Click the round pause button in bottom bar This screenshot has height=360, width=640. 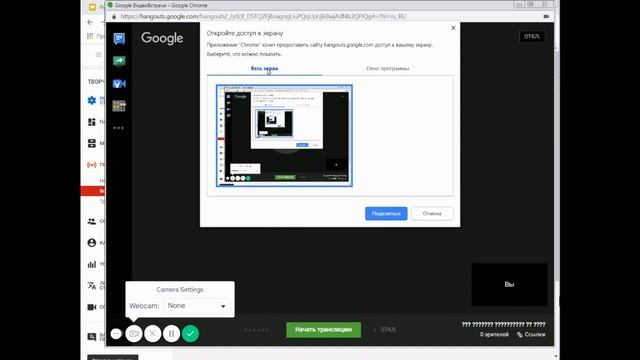(x=171, y=334)
